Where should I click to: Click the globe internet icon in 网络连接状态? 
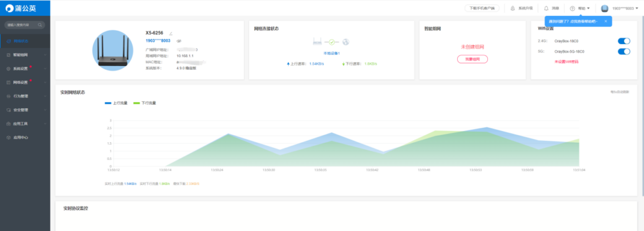coord(346,42)
